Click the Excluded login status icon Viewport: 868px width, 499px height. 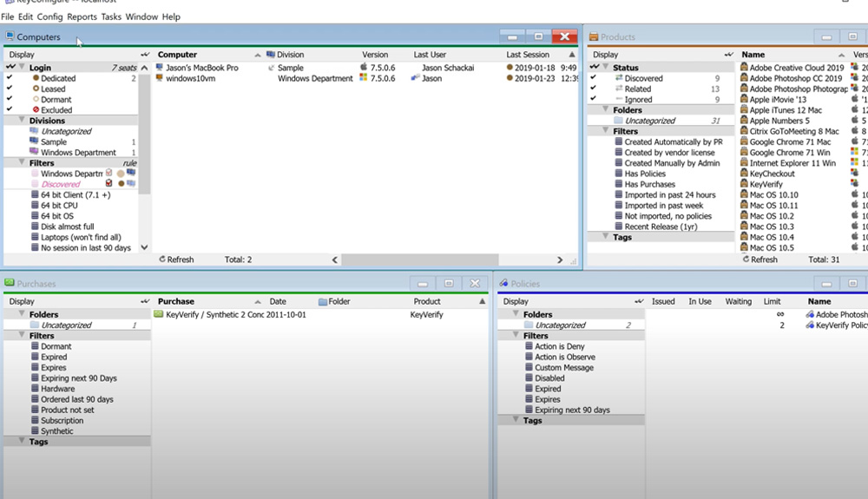tap(36, 109)
